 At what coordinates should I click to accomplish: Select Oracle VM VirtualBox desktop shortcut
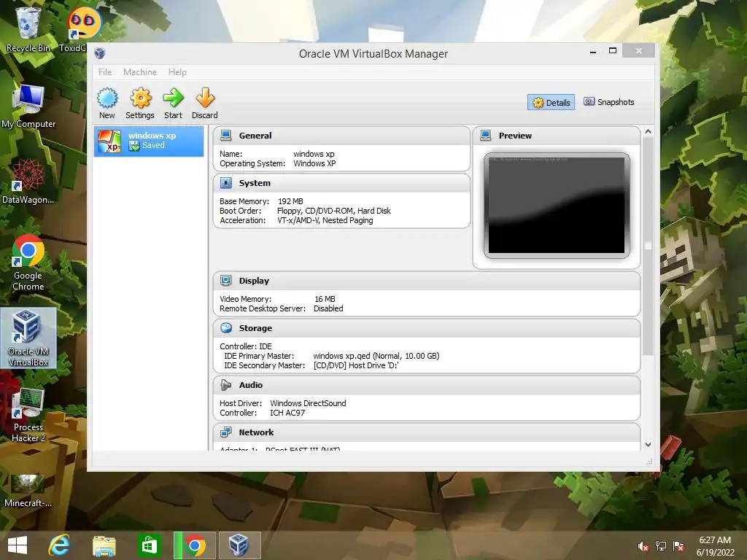pyautogui.click(x=28, y=338)
